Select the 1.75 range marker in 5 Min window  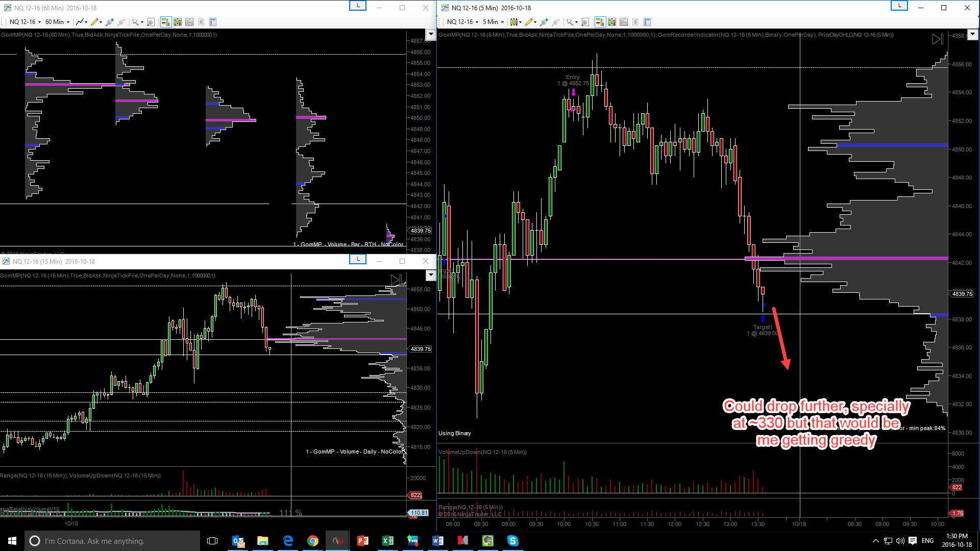point(957,513)
